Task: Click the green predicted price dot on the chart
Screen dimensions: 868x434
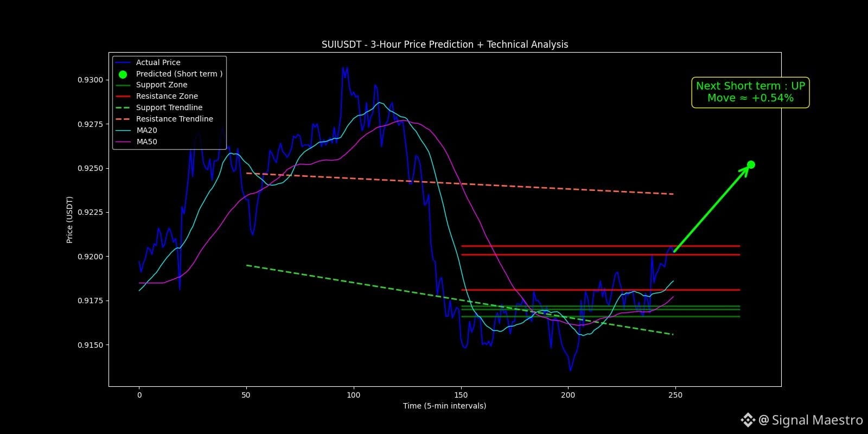Action: point(751,165)
